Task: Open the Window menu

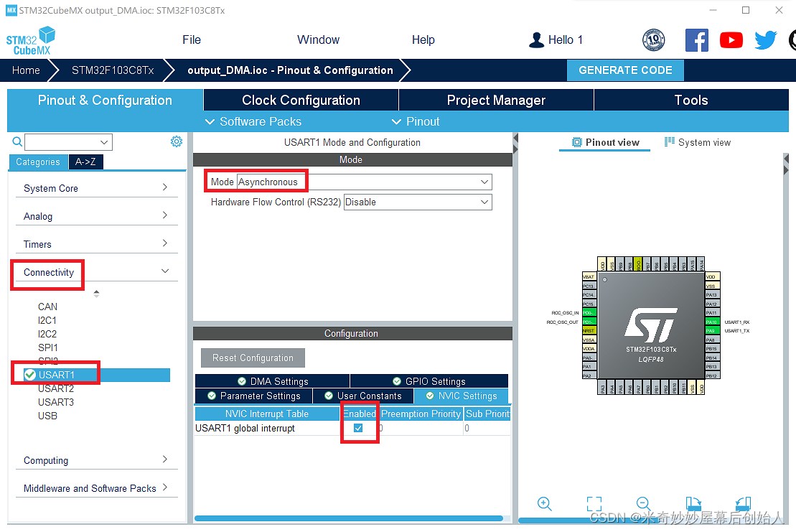Action: [318, 39]
